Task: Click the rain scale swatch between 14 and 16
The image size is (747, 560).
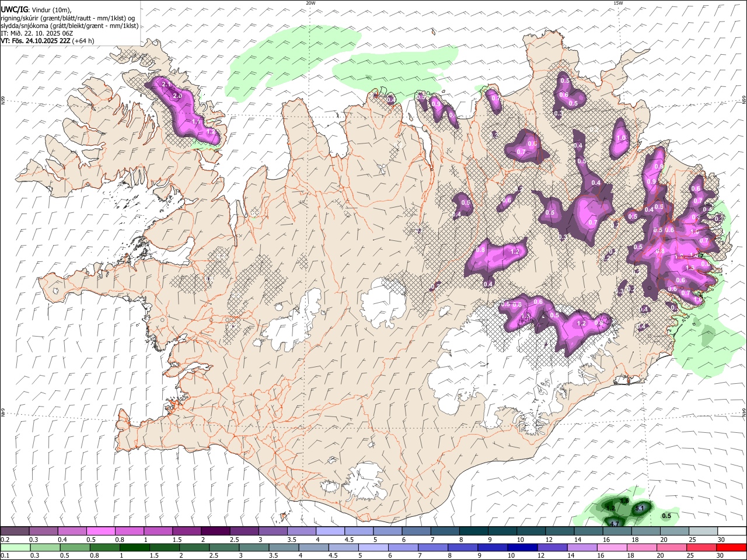Action: pyautogui.click(x=582, y=548)
